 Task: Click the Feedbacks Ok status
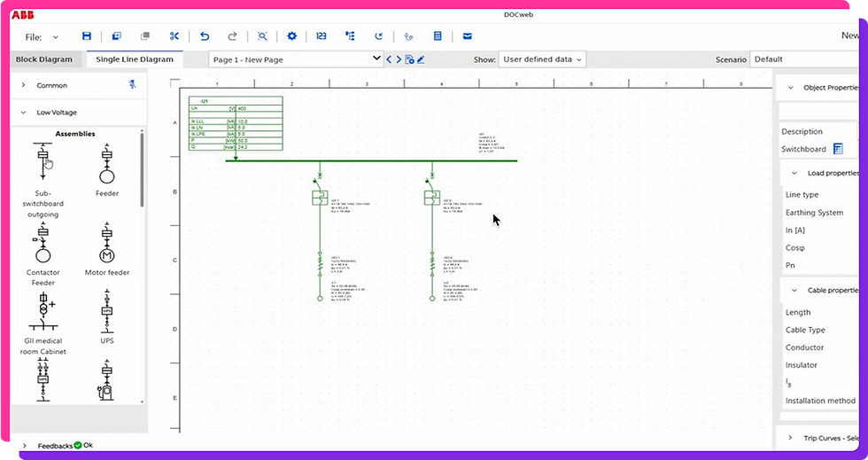point(83,446)
